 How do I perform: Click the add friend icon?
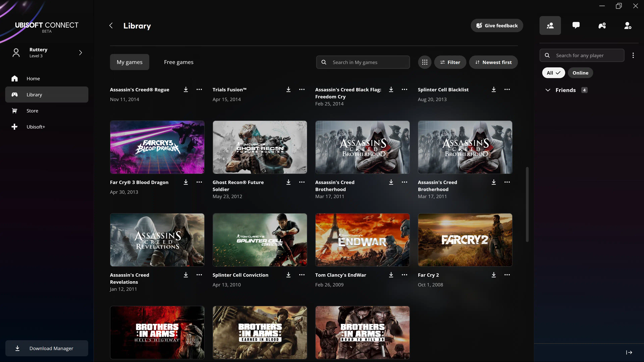click(x=628, y=25)
